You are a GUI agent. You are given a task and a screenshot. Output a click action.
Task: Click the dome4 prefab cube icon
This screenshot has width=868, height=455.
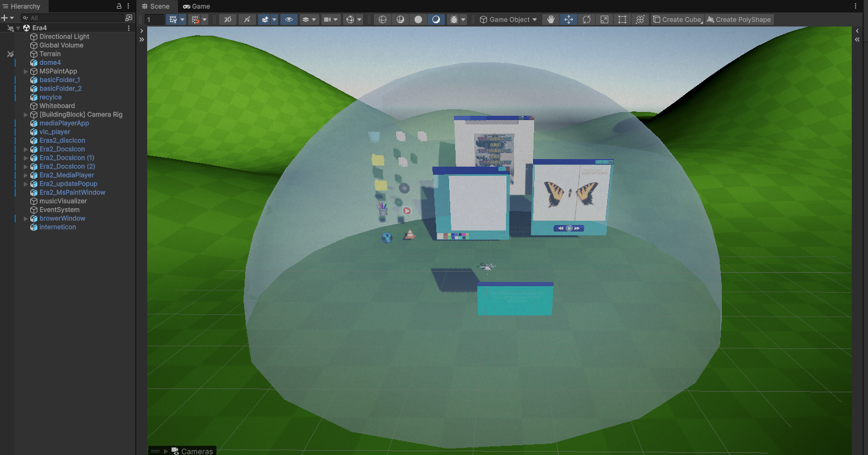pyautogui.click(x=34, y=63)
